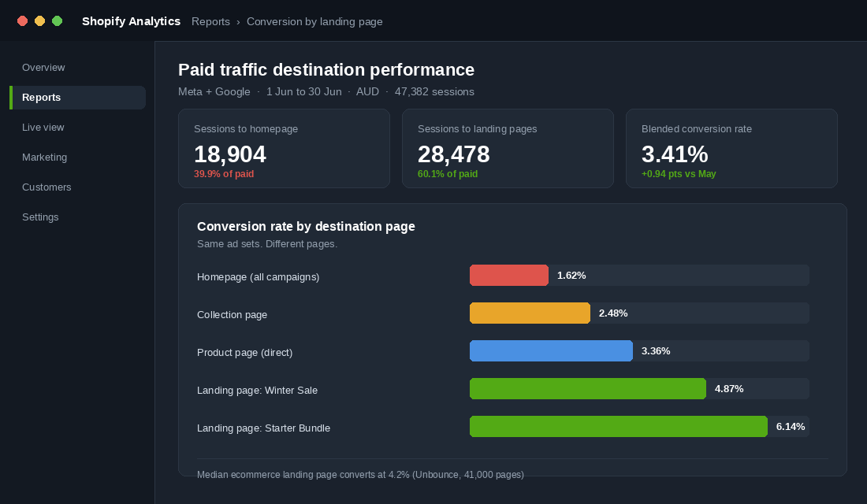Click the 2.48% value
The image size is (867, 504).
click(613, 313)
